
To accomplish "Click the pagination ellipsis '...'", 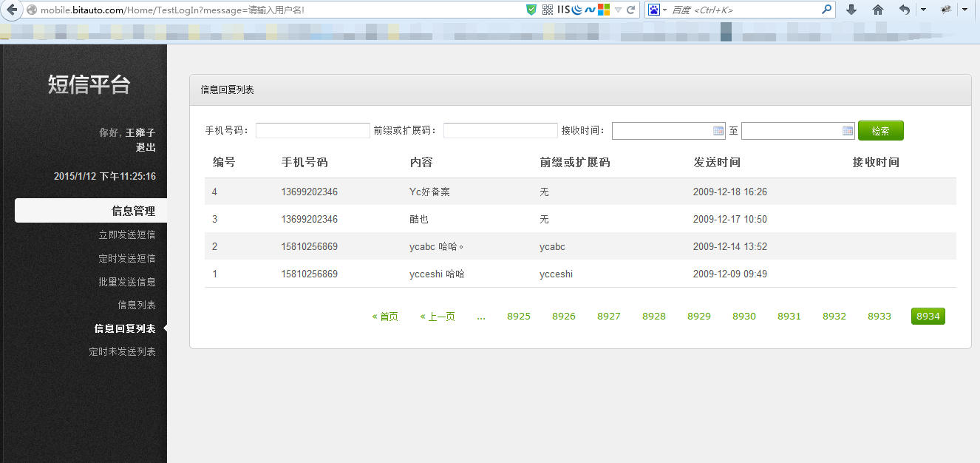I will 481,317.
